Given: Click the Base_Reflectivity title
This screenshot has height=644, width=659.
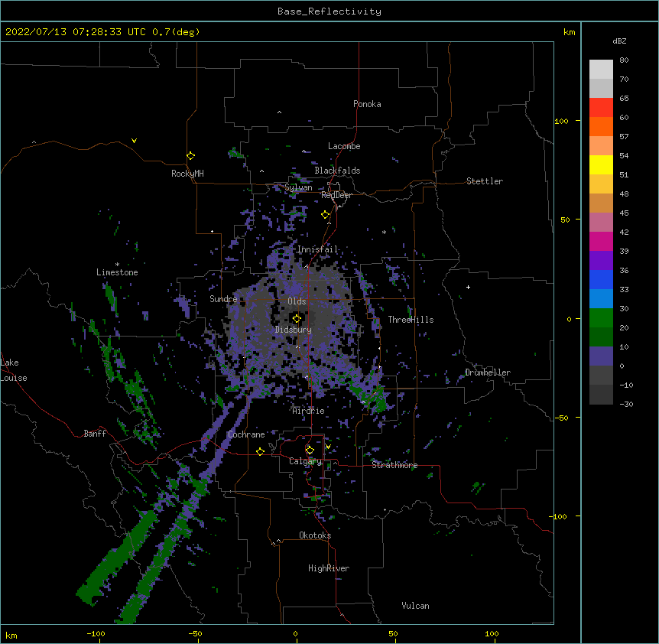Looking at the screenshot, I should click(329, 11).
